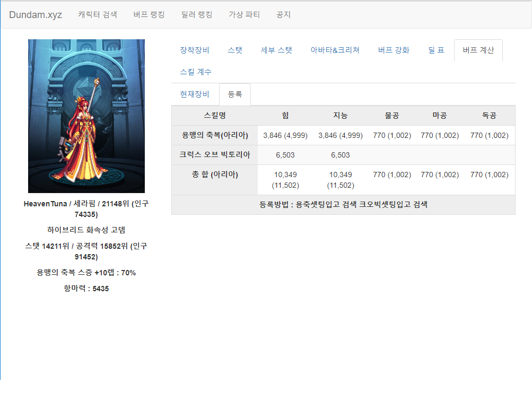Click the 등록방법 instruction footer text
The height and width of the screenshot is (418, 532).
click(x=343, y=205)
